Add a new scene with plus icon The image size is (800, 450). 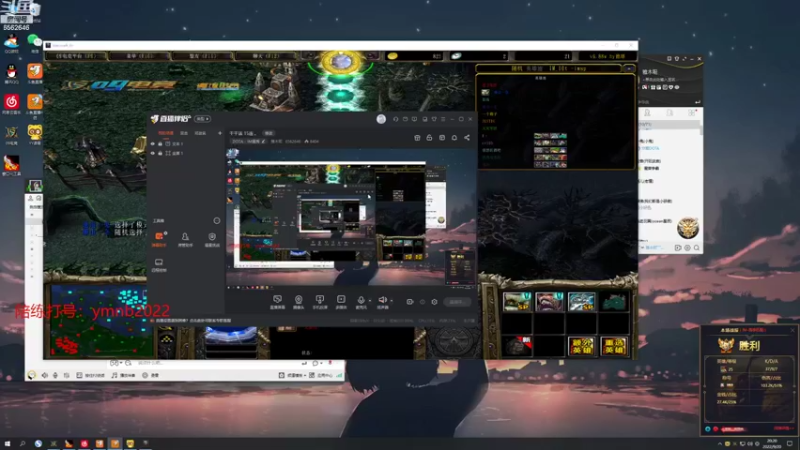(x=220, y=133)
